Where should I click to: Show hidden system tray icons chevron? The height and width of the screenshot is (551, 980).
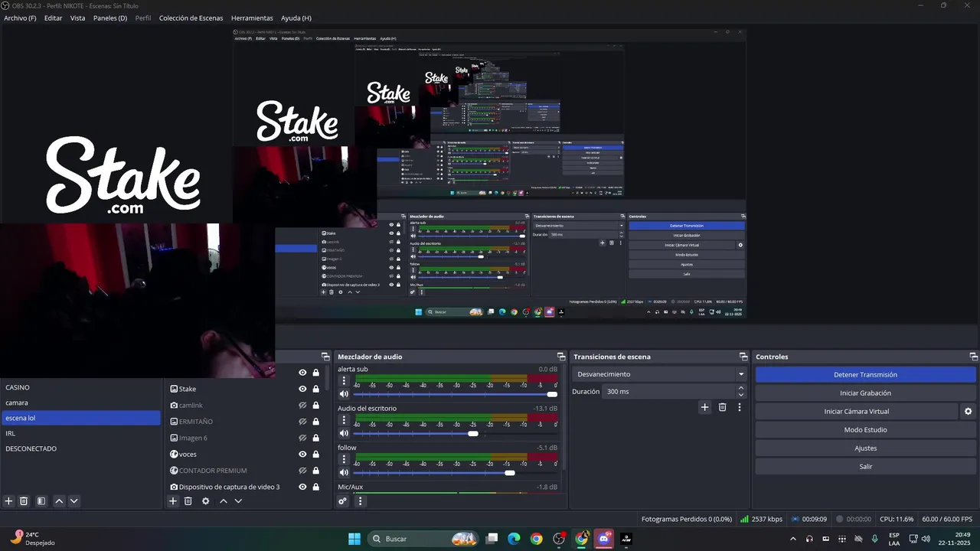coord(792,539)
